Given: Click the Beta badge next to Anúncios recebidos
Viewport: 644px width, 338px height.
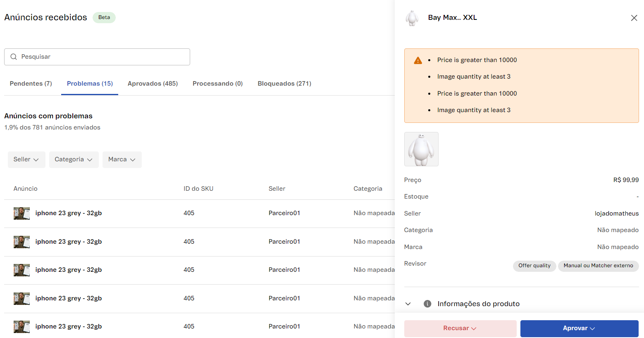Looking at the screenshot, I should point(104,17).
